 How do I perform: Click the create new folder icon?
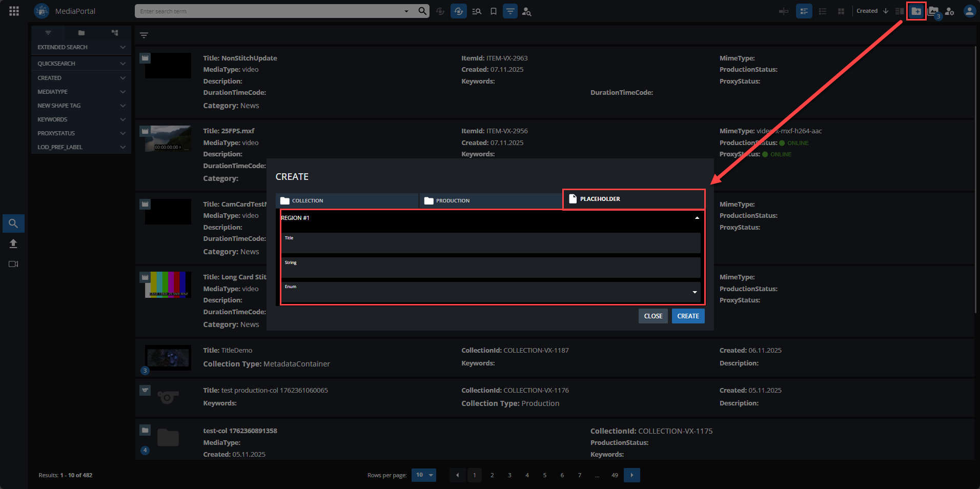coord(916,11)
